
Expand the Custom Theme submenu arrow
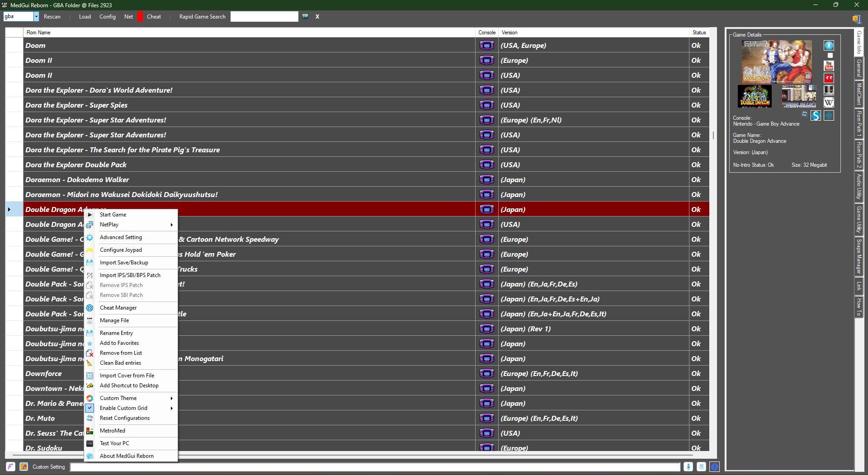172,398
